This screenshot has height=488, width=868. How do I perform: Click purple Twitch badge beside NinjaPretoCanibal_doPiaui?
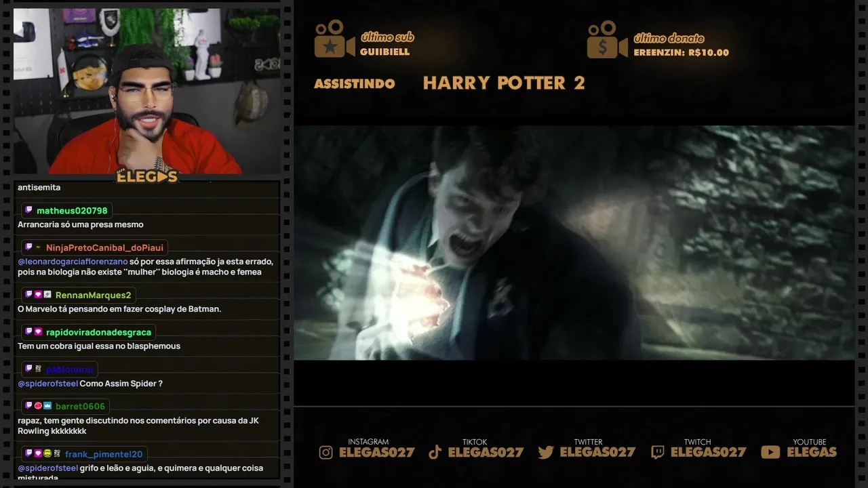28,247
